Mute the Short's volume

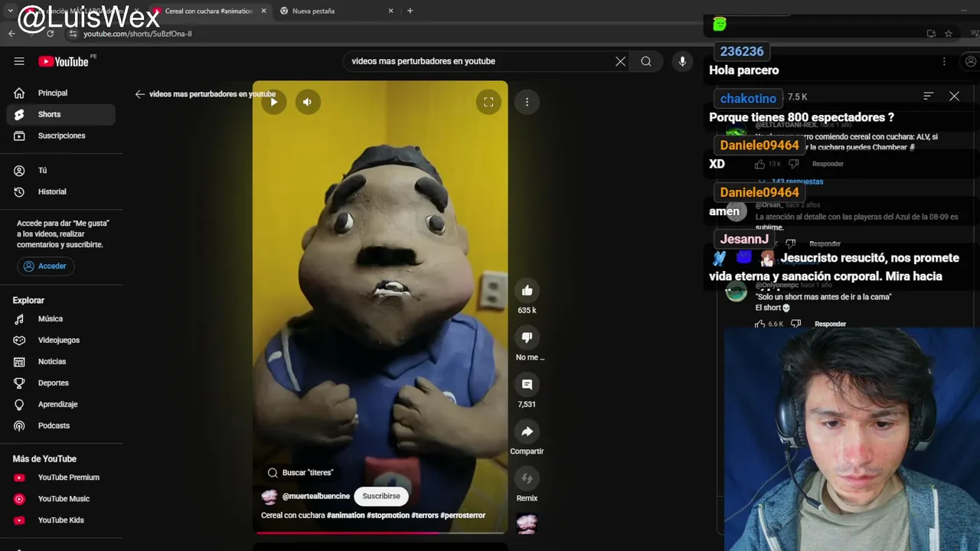pyautogui.click(x=307, y=102)
